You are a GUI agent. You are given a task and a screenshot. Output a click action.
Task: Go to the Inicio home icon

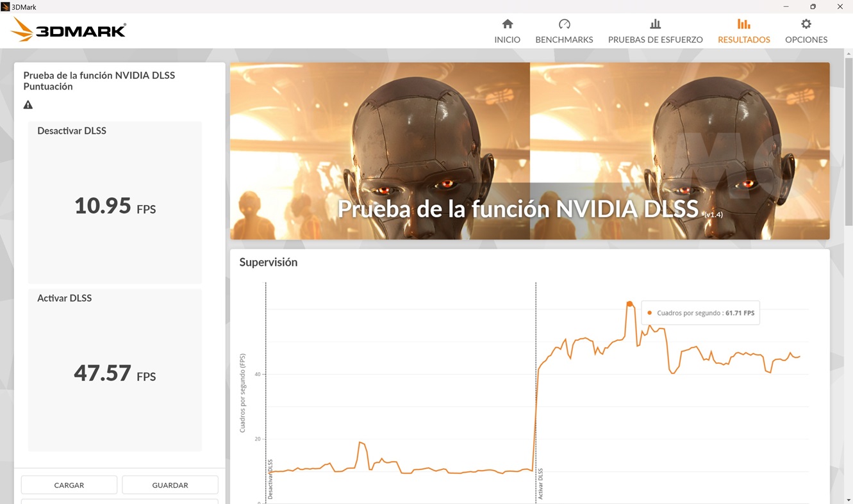[x=507, y=24]
